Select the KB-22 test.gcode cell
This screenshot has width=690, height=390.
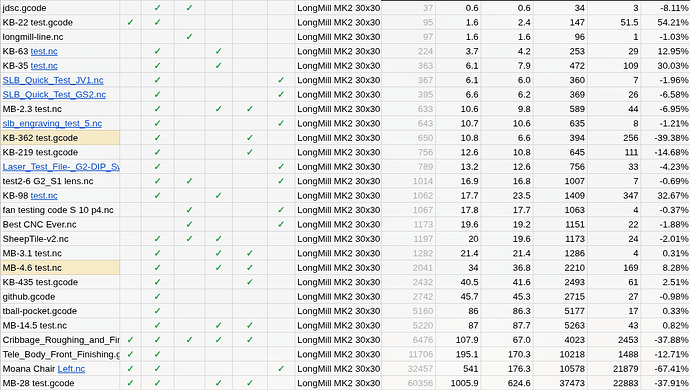60,22
